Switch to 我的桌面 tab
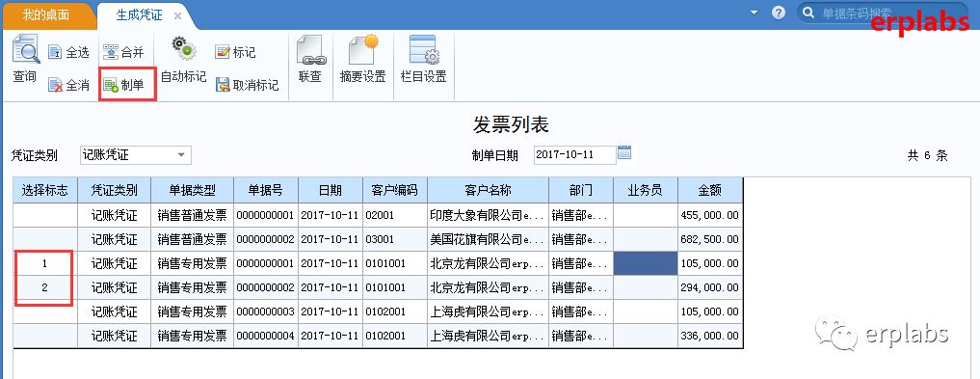 coord(46,15)
